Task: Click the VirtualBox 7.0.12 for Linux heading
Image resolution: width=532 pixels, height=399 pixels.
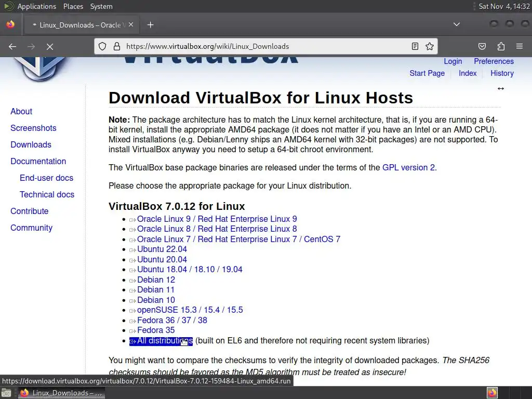Action: 177,206
